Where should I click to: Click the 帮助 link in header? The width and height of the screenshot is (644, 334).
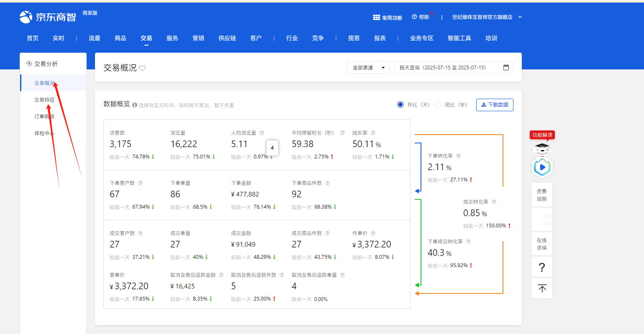point(421,17)
